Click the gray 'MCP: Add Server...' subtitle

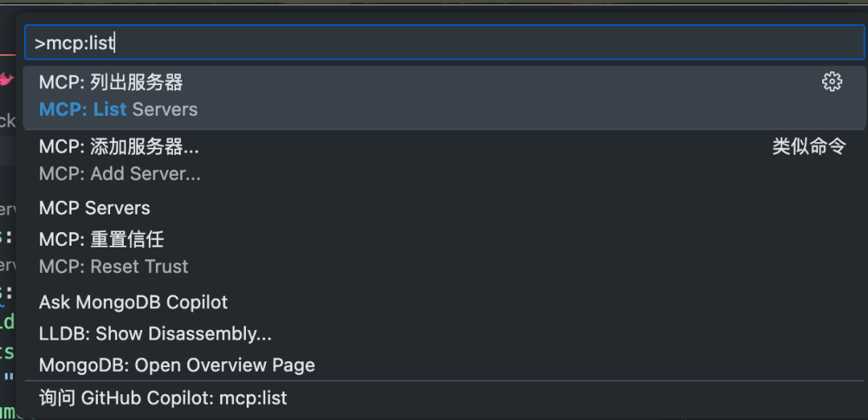(x=120, y=173)
